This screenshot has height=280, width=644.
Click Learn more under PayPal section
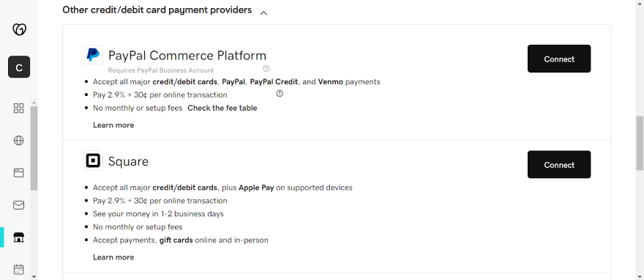pos(113,125)
